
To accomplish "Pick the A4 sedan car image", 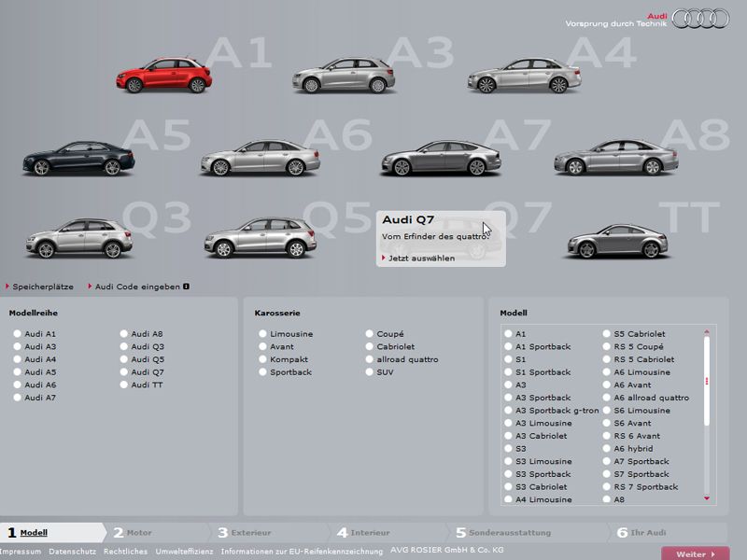I will tap(524, 76).
